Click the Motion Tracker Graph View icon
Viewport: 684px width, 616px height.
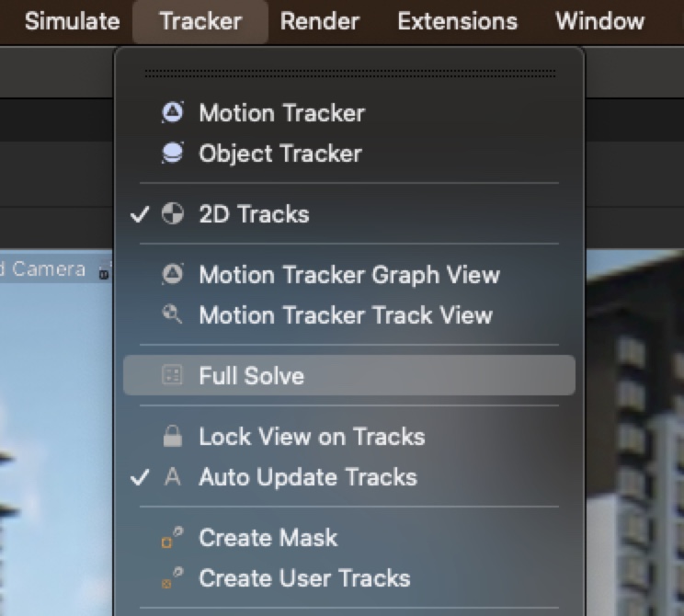click(x=172, y=275)
